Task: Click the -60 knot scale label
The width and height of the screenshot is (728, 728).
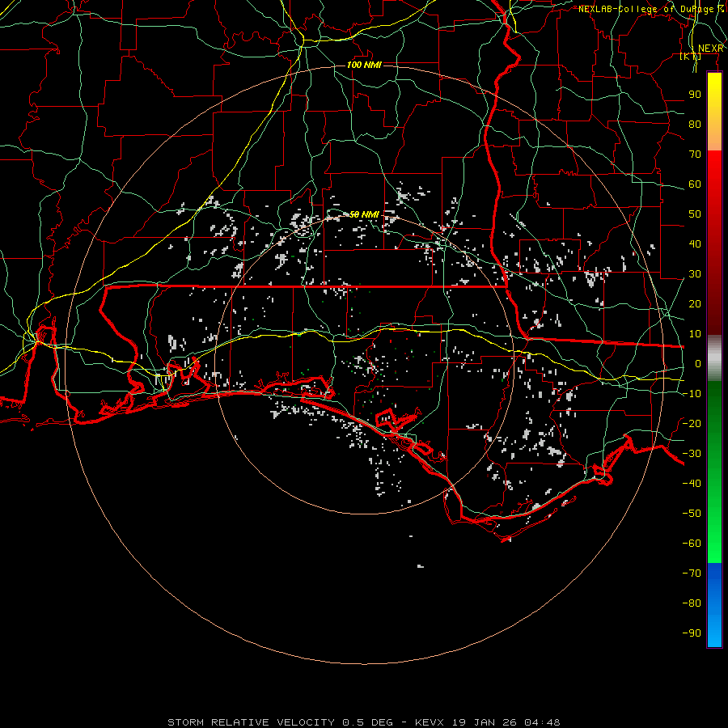Action: [692, 544]
